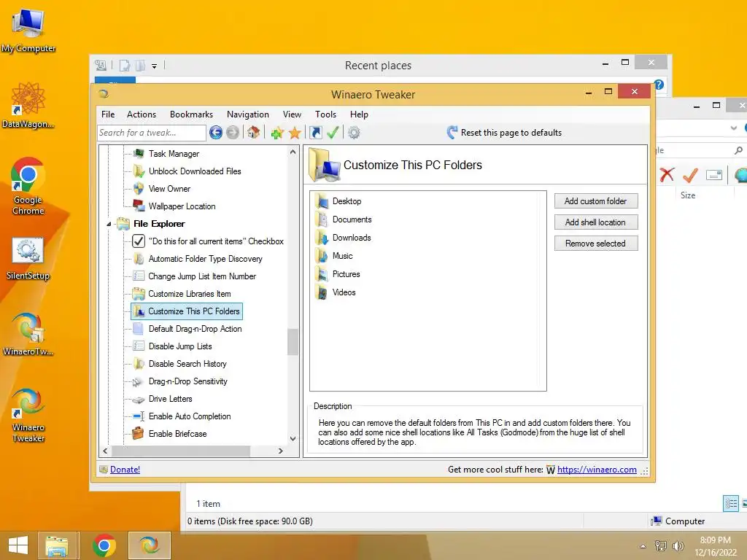
Task: Click the orange checkmark in background window
Action: pyautogui.click(x=690, y=175)
